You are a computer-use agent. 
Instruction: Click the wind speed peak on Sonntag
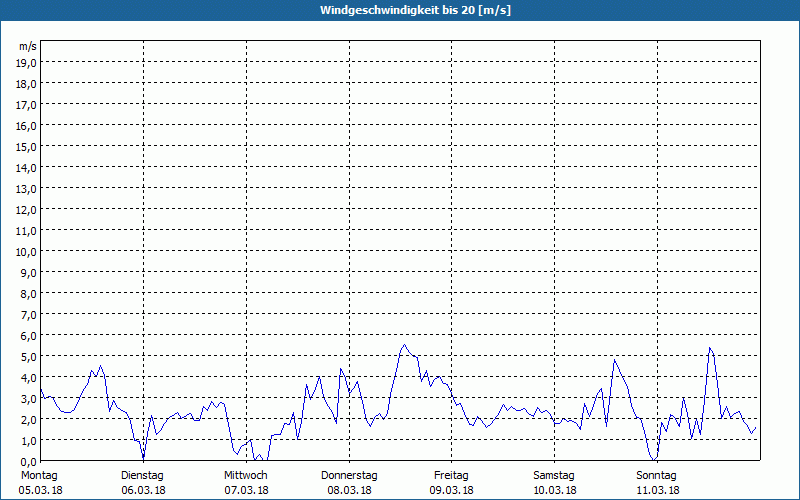(710, 348)
